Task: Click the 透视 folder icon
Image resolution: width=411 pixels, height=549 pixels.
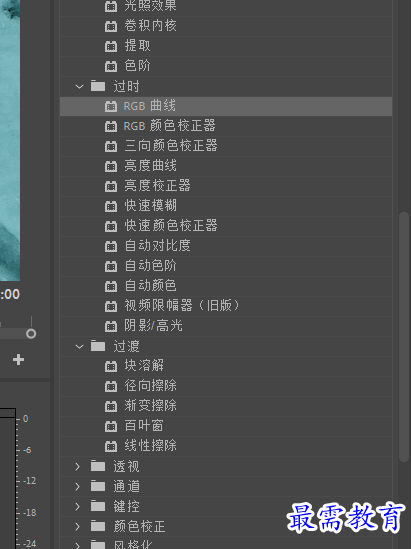Action: pos(98,466)
